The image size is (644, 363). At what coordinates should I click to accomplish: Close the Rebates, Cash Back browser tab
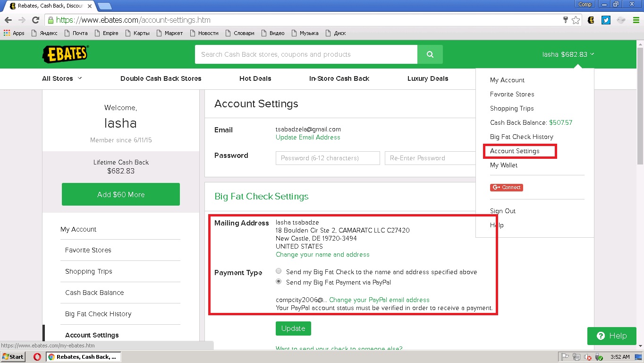tap(90, 6)
